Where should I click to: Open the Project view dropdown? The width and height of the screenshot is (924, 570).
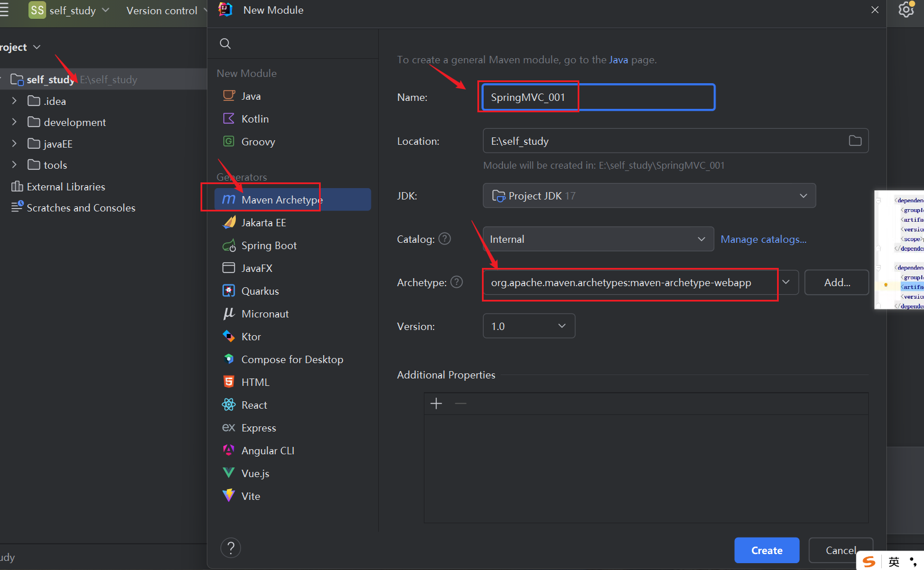(21, 47)
